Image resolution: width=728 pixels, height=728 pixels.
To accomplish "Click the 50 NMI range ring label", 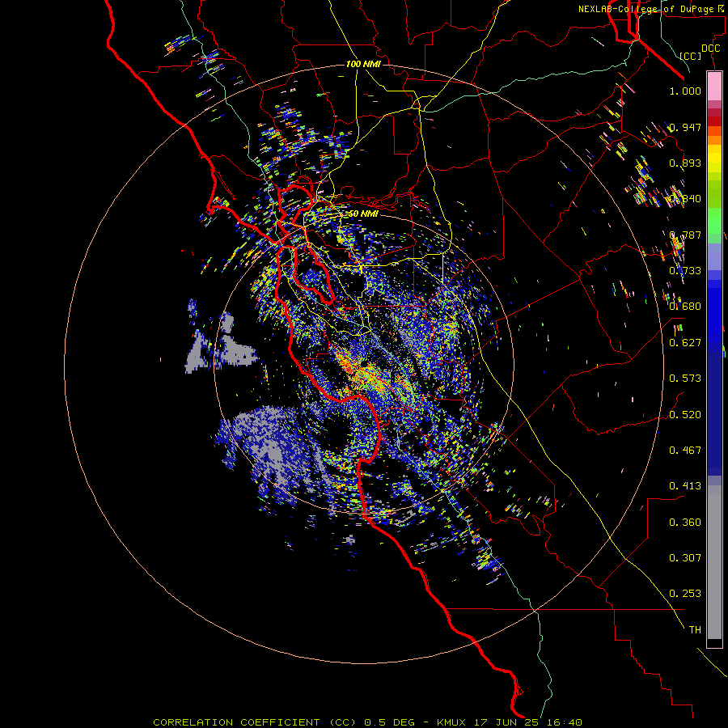I will click(363, 214).
